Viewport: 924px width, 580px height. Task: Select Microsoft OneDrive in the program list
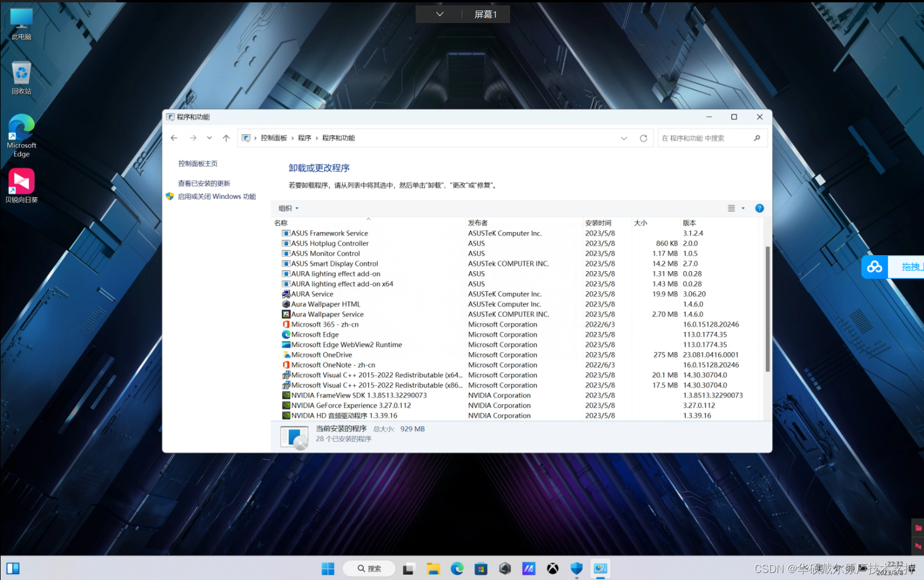(x=321, y=355)
